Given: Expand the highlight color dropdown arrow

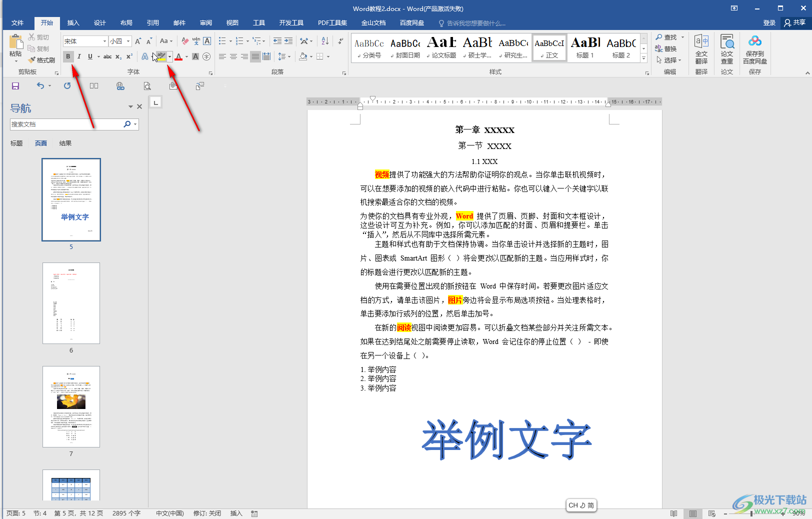Looking at the screenshot, I should click(x=170, y=56).
